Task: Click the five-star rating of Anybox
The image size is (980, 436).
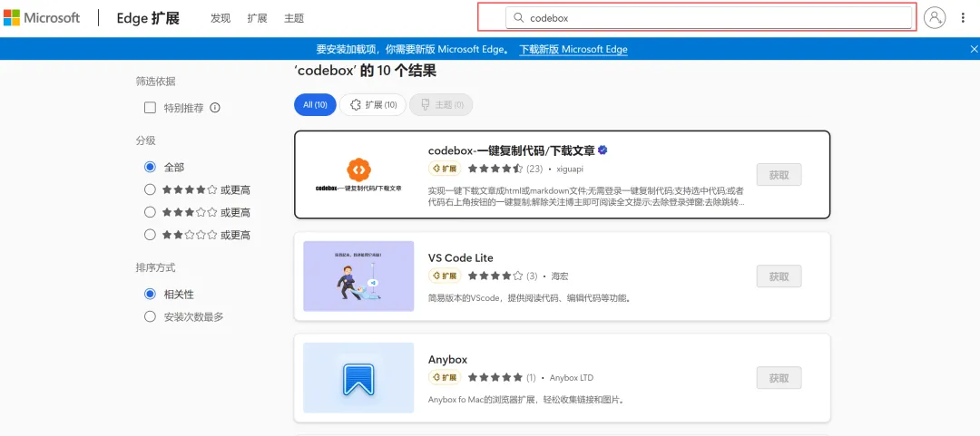Action: [495, 377]
